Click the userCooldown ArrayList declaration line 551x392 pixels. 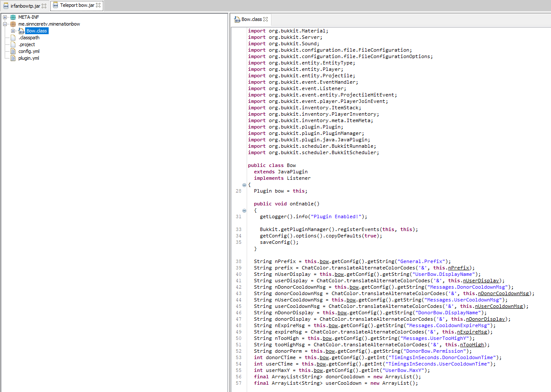(336, 383)
